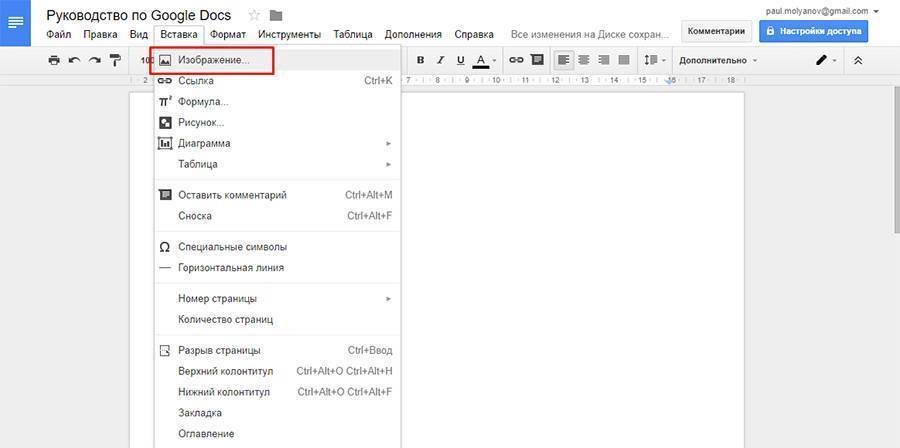Toggle Bold formatting
This screenshot has width=900, height=448.
point(420,60)
